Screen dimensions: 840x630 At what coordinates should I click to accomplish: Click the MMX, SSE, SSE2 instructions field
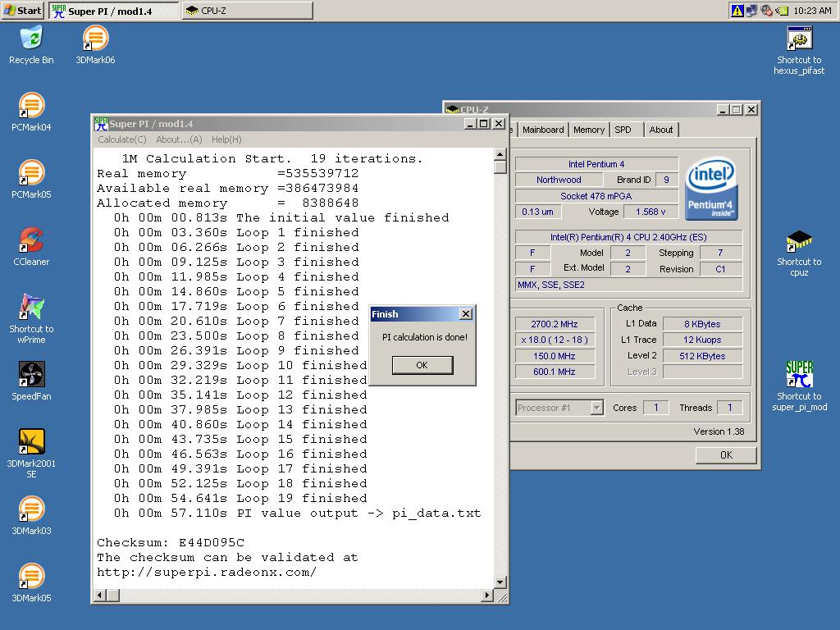[x=629, y=285]
